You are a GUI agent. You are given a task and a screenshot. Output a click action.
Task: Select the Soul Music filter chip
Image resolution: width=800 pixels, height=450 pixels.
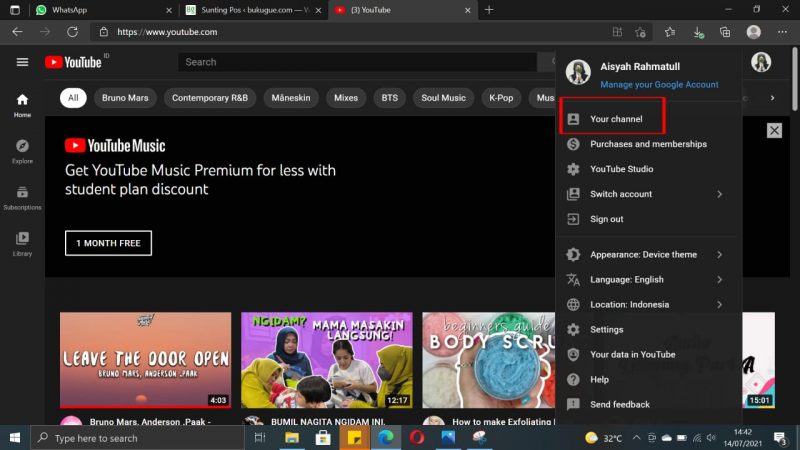(443, 97)
